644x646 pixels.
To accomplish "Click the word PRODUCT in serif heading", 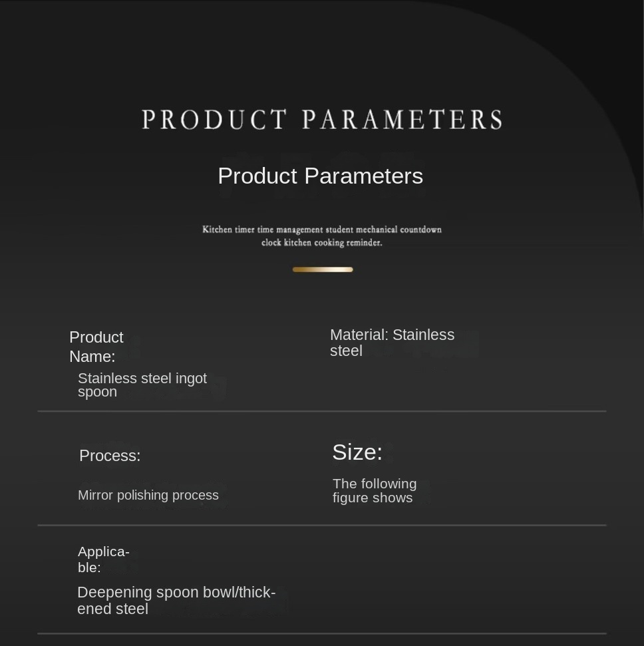I will tap(214, 120).
